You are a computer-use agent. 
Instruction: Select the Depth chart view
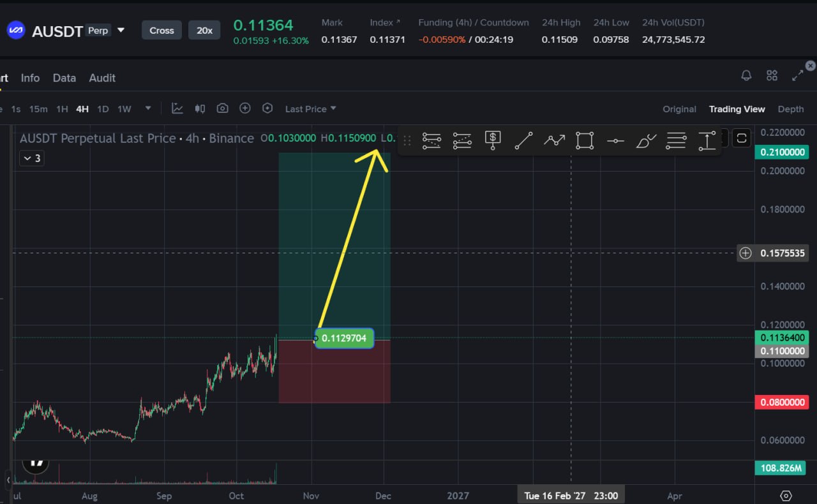pyautogui.click(x=791, y=109)
